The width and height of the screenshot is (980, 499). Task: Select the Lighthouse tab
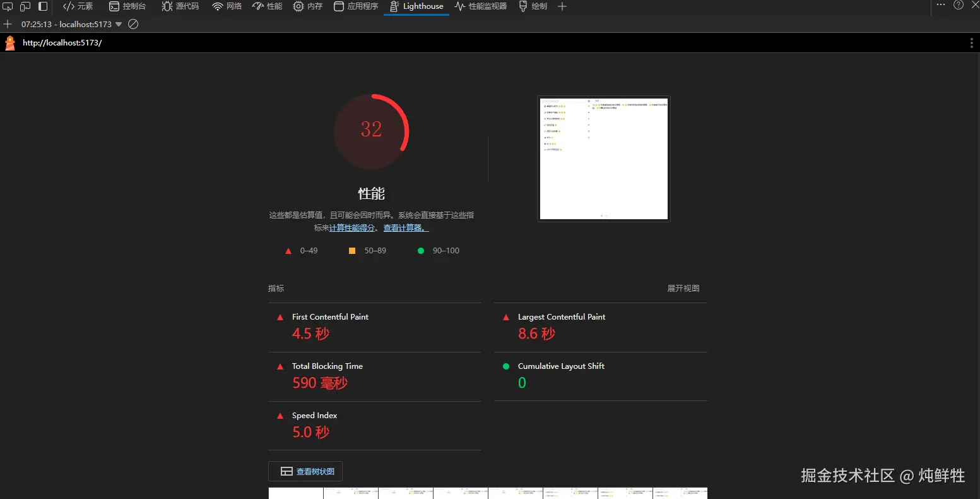[416, 6]
